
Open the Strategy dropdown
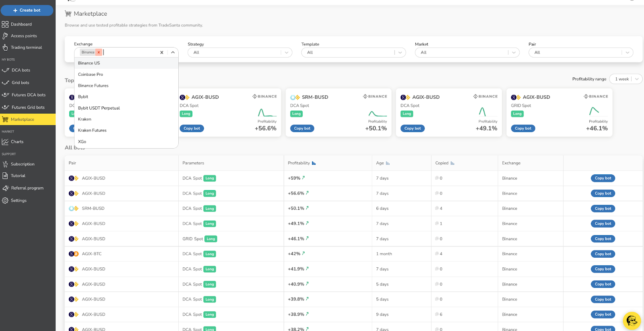coord(240,52)
